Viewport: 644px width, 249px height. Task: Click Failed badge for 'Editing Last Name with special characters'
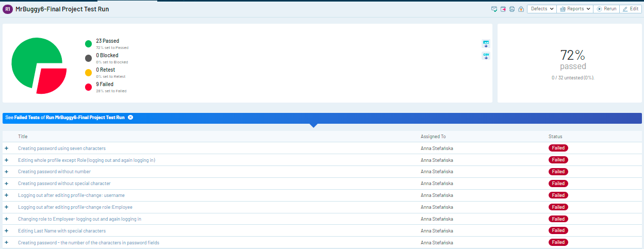pyautogui.click(x=558, y=230)
